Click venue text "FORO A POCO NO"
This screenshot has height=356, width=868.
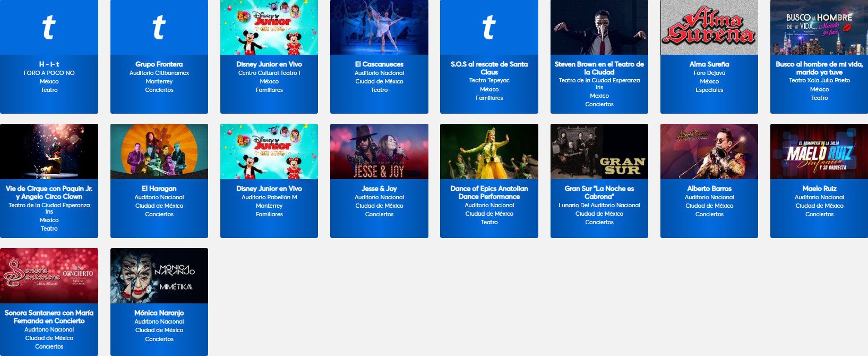point(49,73)
